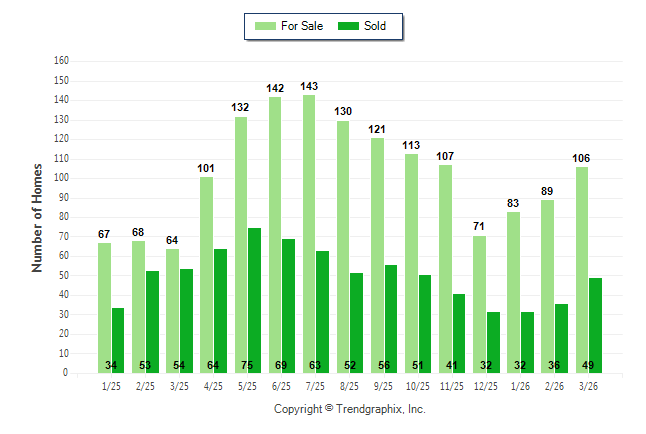
Task: Click the 1/25 For Sale bar (67)
Action: click(x=104, y=307)
